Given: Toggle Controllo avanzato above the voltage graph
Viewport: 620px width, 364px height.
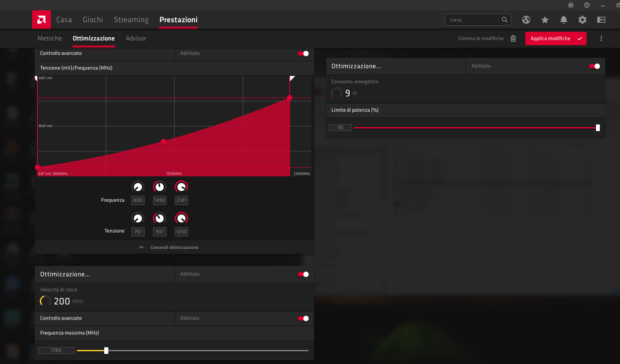Looking at the screenshot, I should click(x=303, y=53).
